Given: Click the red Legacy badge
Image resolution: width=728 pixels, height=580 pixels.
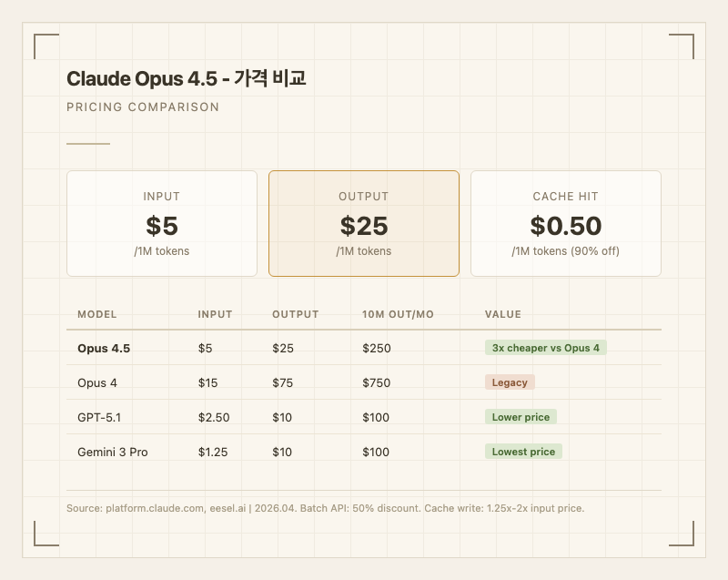Looking at the screenshot, I should [x=510, y=382].
